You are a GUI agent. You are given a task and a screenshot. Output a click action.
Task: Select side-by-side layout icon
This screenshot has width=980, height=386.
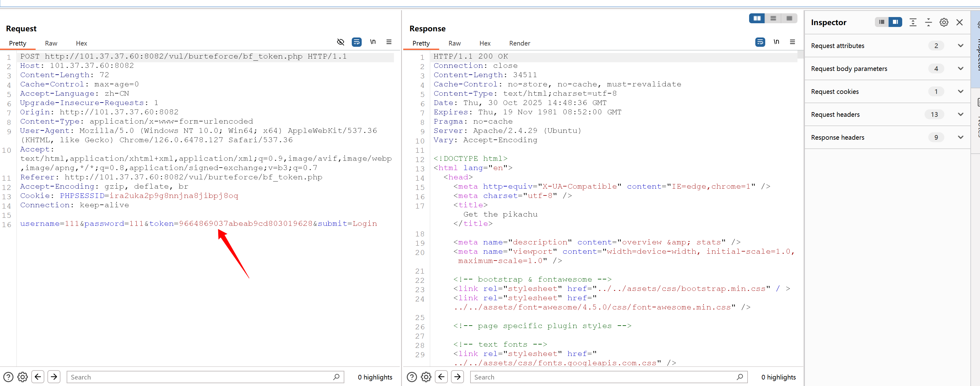point(757,18)
